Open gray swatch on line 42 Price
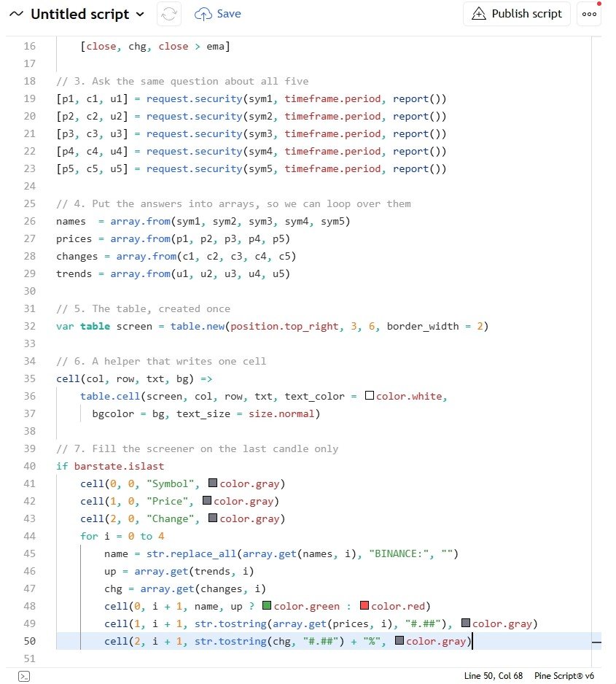The height and width of the screenshot is (684, 616). 207,500
